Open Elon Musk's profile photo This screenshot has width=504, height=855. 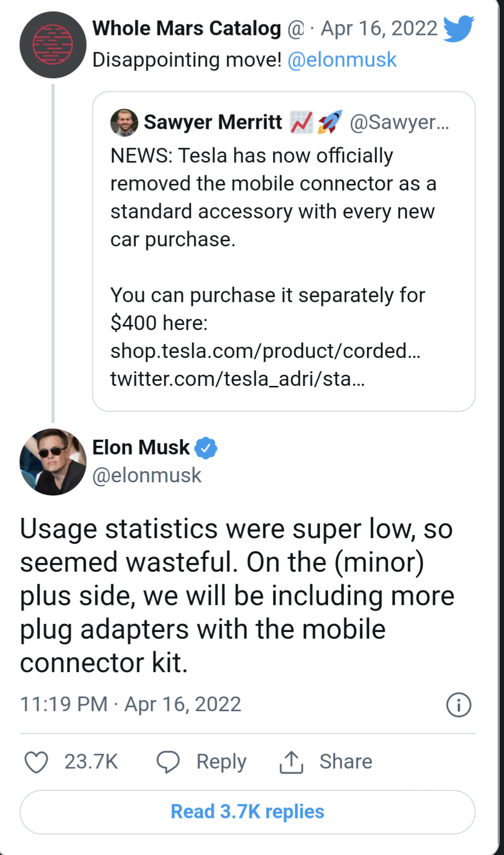53,462
